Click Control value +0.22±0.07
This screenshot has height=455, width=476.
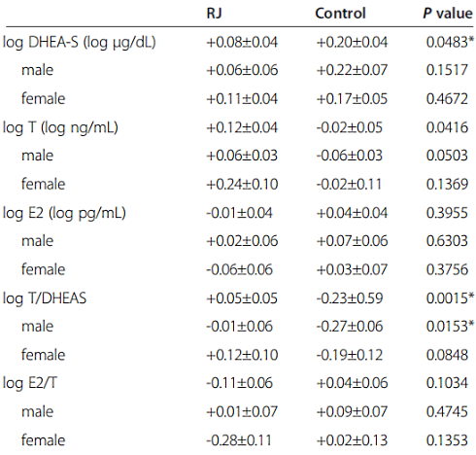[352, 70]
